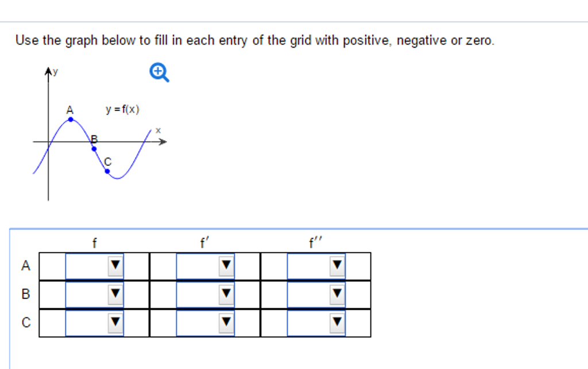
Task: Open the f dropdown for row B
Action: coord(95,294)
